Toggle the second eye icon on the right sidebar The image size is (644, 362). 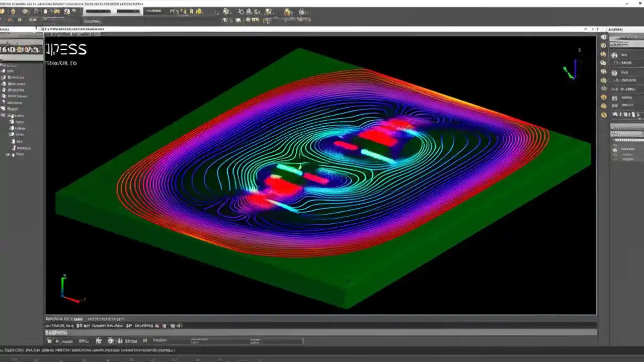click(604, 46)
